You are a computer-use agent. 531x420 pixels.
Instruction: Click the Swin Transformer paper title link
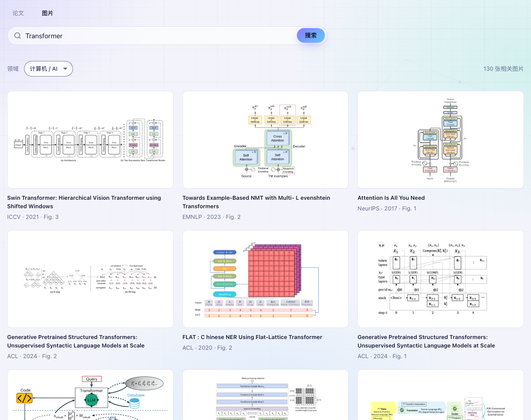tap(84, 202)
